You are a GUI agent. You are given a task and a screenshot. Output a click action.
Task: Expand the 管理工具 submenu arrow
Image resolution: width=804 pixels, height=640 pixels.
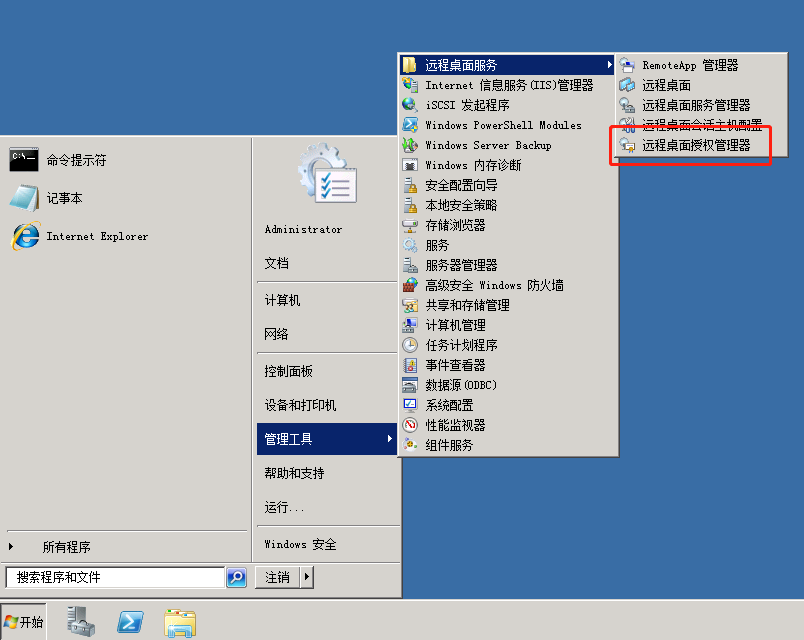click(x=390, y=438)
